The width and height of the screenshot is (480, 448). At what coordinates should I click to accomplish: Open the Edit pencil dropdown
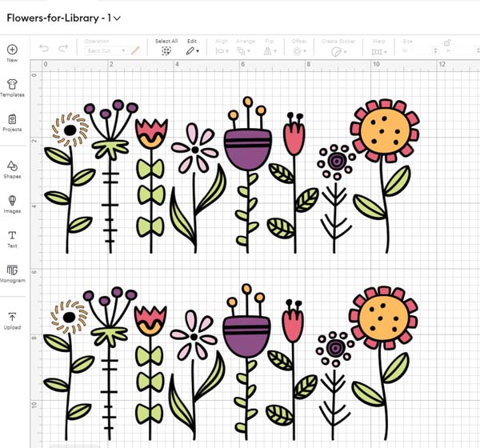point(192,51)
